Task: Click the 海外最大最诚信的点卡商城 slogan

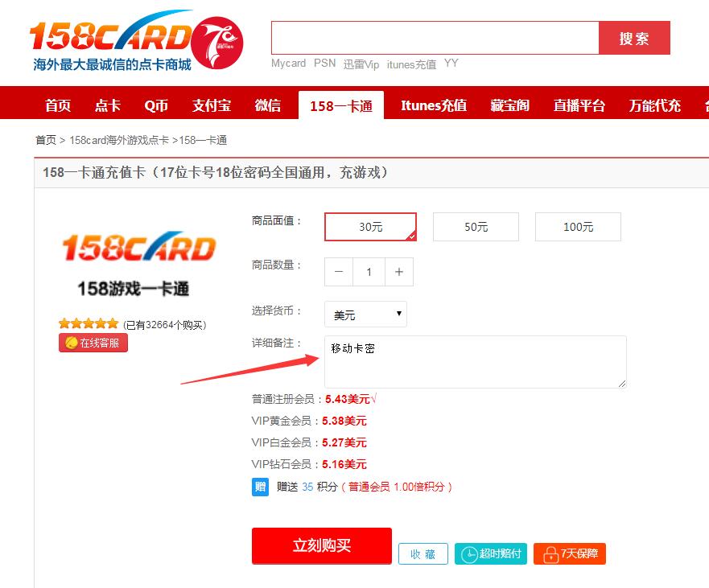Action: click(x=112, y=64)
